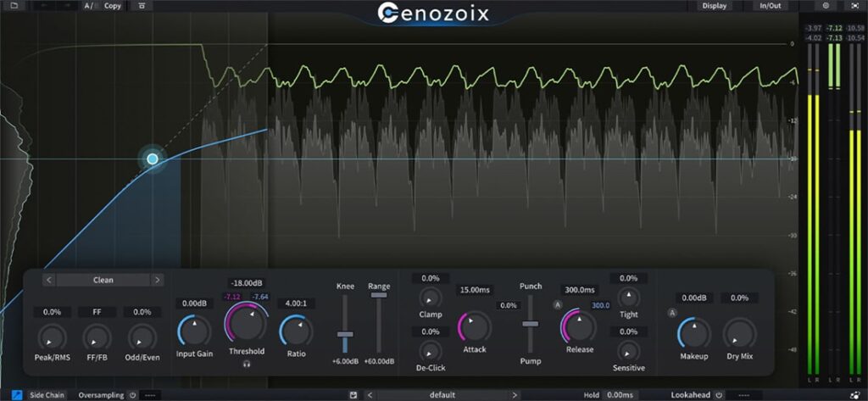Toggle the blue side chain icon
Image resolution: width=868 pixels, height=401 pixels.
point(17,395)
